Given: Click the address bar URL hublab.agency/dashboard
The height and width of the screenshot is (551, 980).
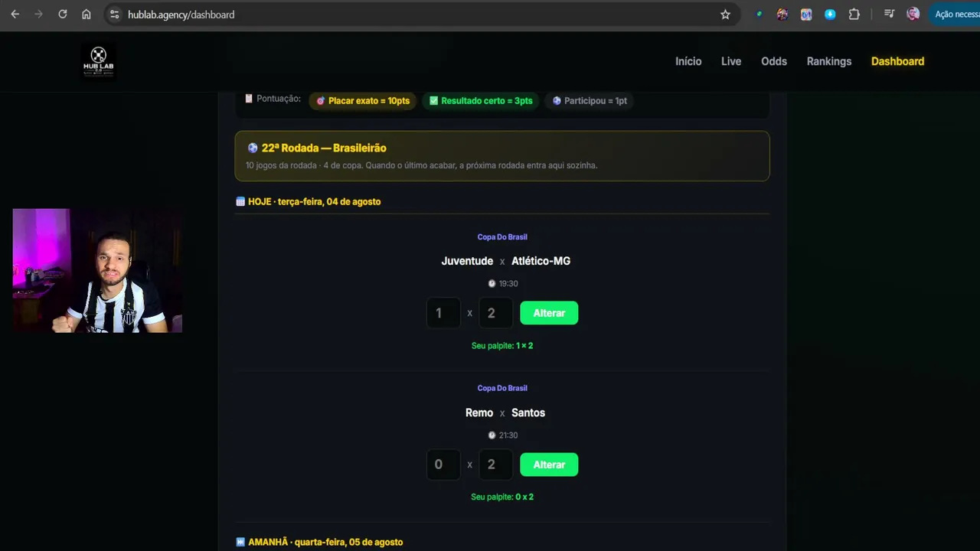Looking at the screenshot, I should pyautogui.click(x=181, y=15).
